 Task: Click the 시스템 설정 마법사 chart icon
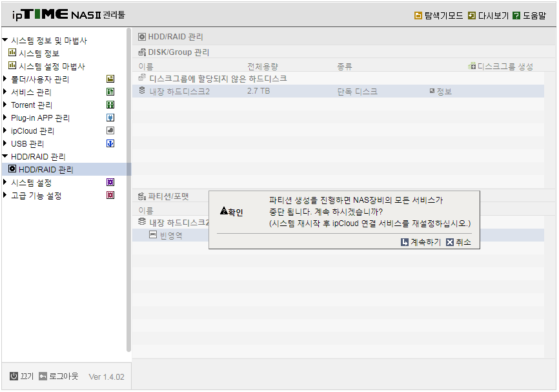click(x=12, y=65)
